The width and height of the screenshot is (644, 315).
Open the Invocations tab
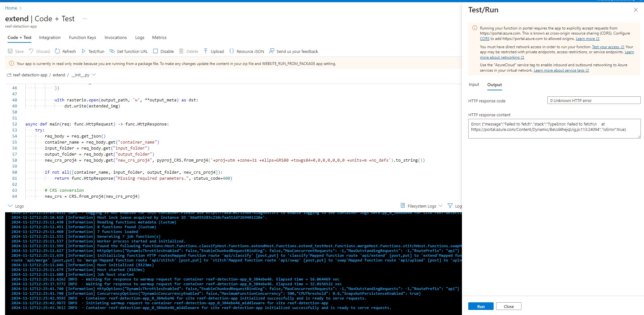coord(116,37)
